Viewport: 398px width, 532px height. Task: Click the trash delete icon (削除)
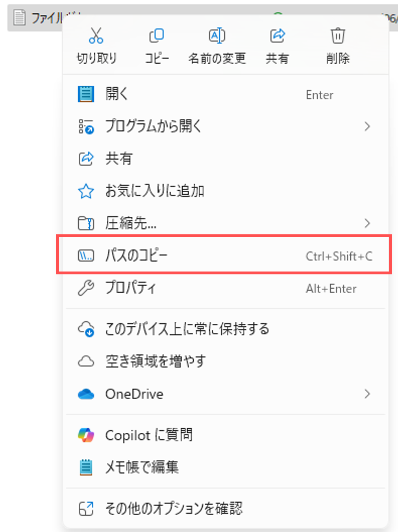click(x=338, y=36)
